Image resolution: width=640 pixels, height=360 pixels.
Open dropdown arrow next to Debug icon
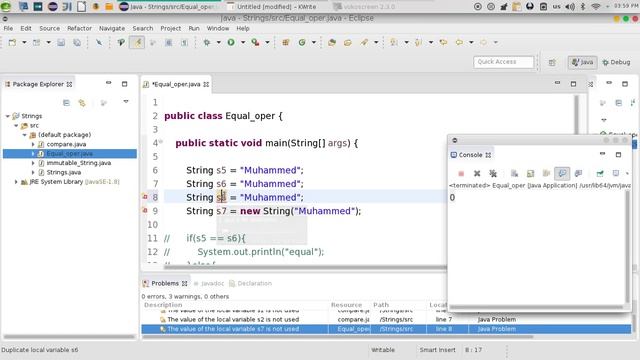pyautogui.click(x=219, y=42)
